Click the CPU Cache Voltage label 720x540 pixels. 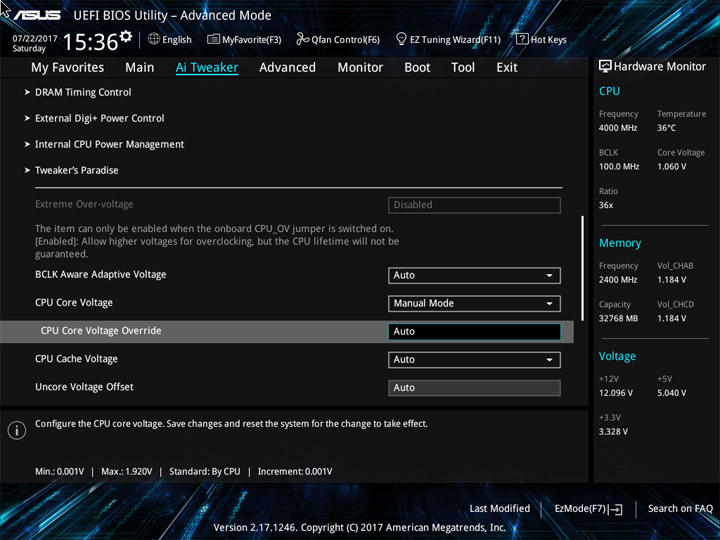tap(76, 359)
